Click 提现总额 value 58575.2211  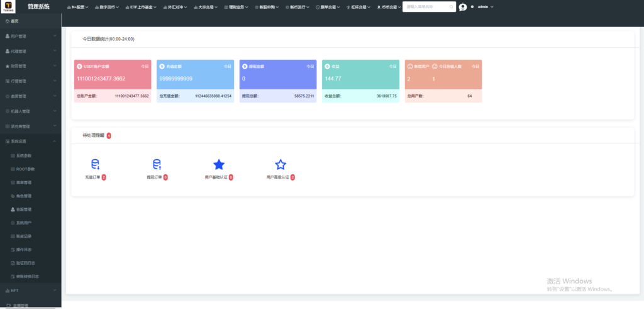pos(304,96)
